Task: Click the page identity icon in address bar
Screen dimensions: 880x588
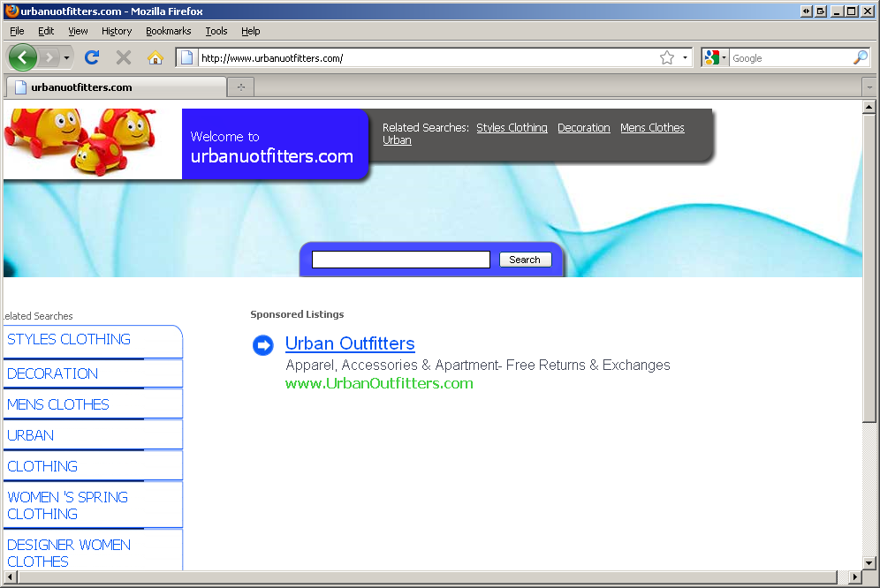Action: click(x=187, y=57)
